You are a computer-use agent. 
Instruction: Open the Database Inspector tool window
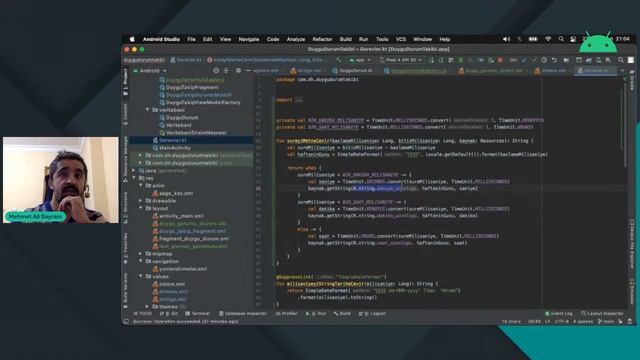pos(243,313)
